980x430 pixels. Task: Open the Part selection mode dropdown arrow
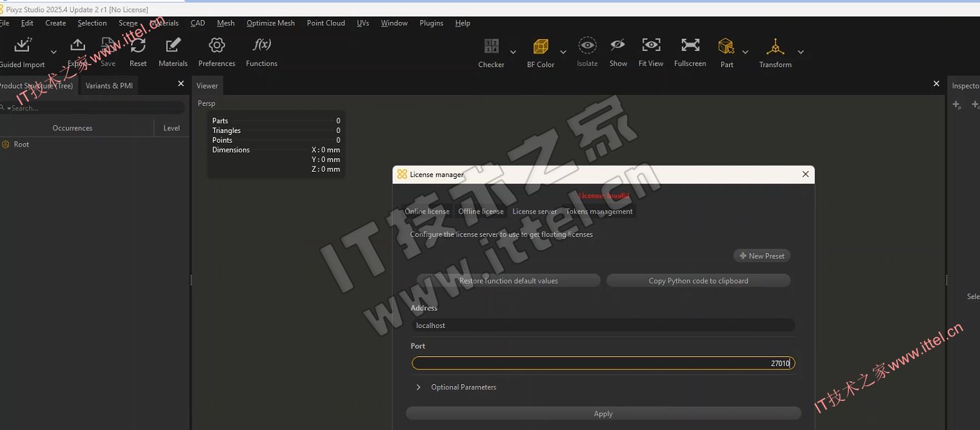pyautogui.click(x=745, y=52)
